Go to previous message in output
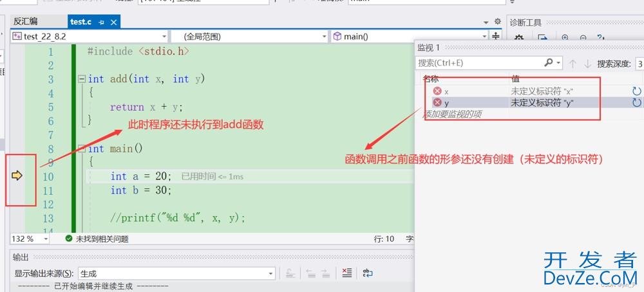 point(311,273)
